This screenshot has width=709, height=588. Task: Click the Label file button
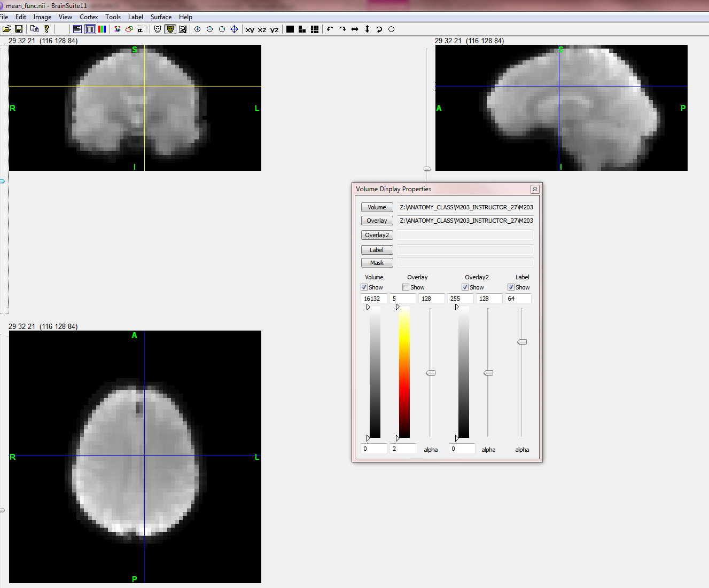tap(377, 250)
